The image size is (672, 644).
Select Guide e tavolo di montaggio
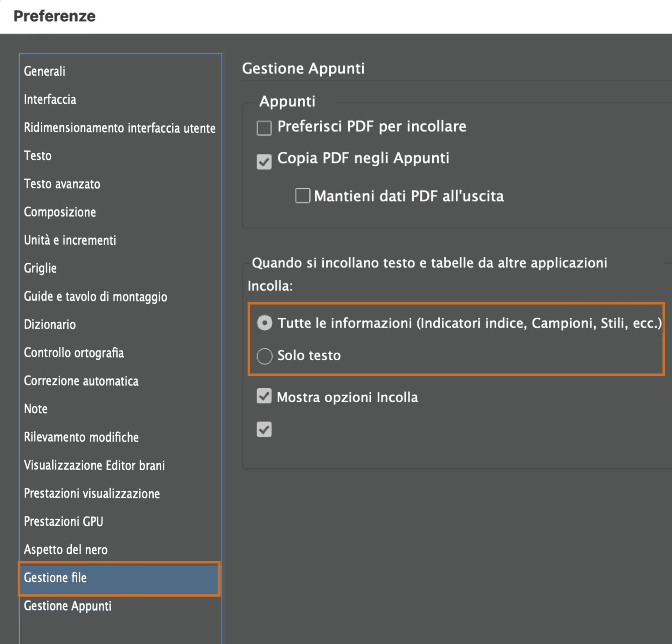pyautogui.click(x=95, y=297)
